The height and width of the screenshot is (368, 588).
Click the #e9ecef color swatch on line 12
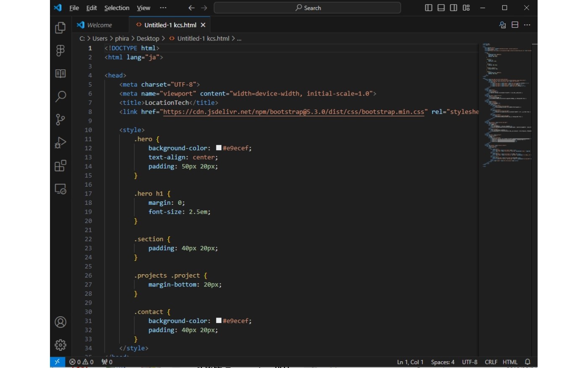point(218,148)
